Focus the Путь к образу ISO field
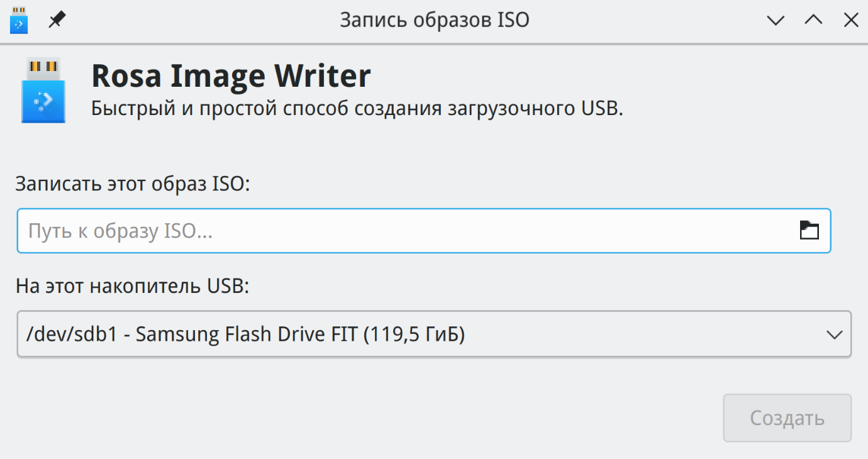868x459 pixels. pyautogui.click(x=403, y=231)
